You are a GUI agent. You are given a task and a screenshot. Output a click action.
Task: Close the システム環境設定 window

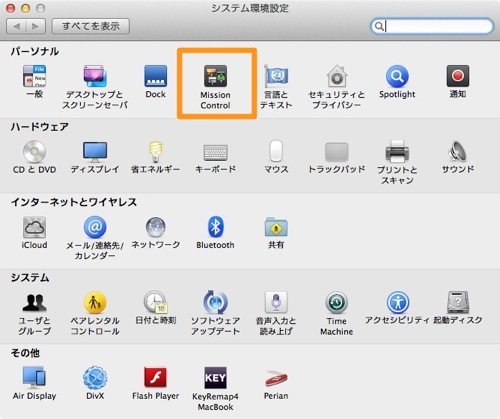pyautogui.click(x=10, y=8)
